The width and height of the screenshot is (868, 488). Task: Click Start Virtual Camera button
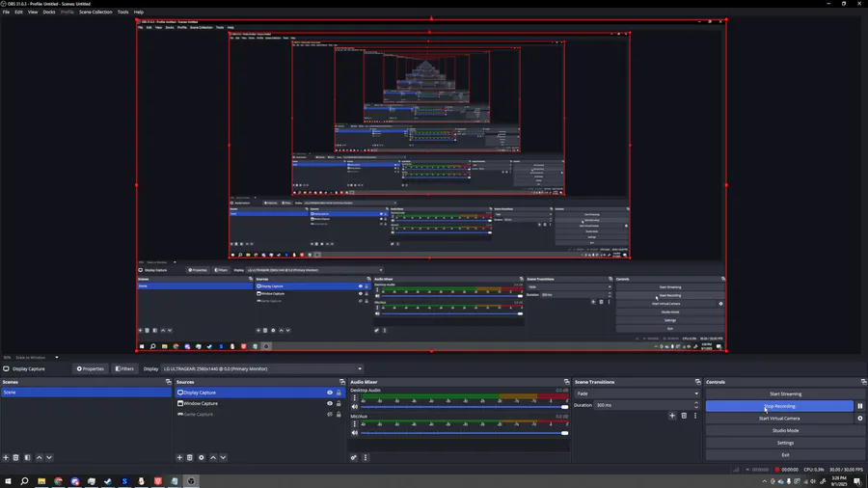[779, 419]
